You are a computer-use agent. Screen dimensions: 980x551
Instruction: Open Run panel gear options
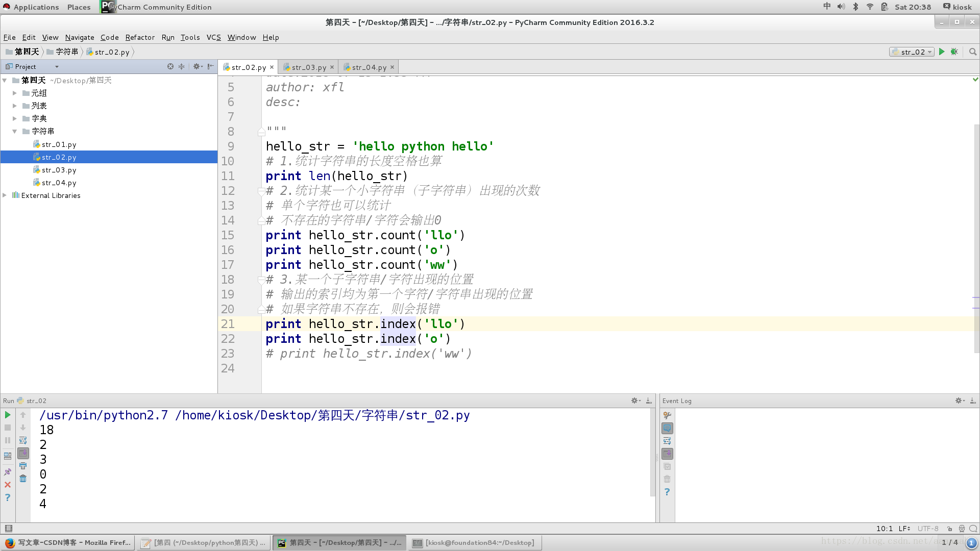(635, 400)
